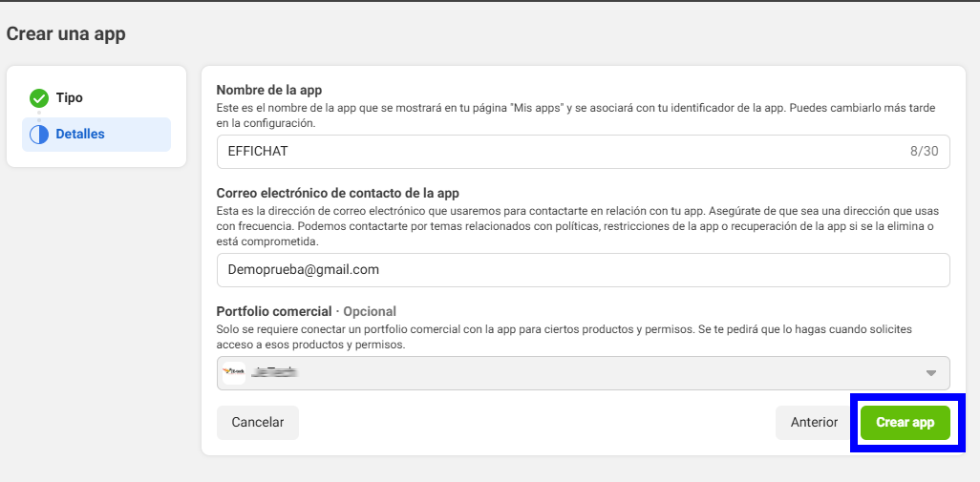Click the portfolio logo thumbnail in dropdown

coord(234,373)
